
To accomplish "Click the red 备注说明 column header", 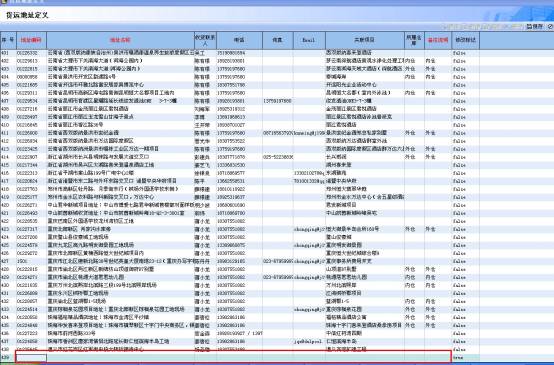I will 438,40.
